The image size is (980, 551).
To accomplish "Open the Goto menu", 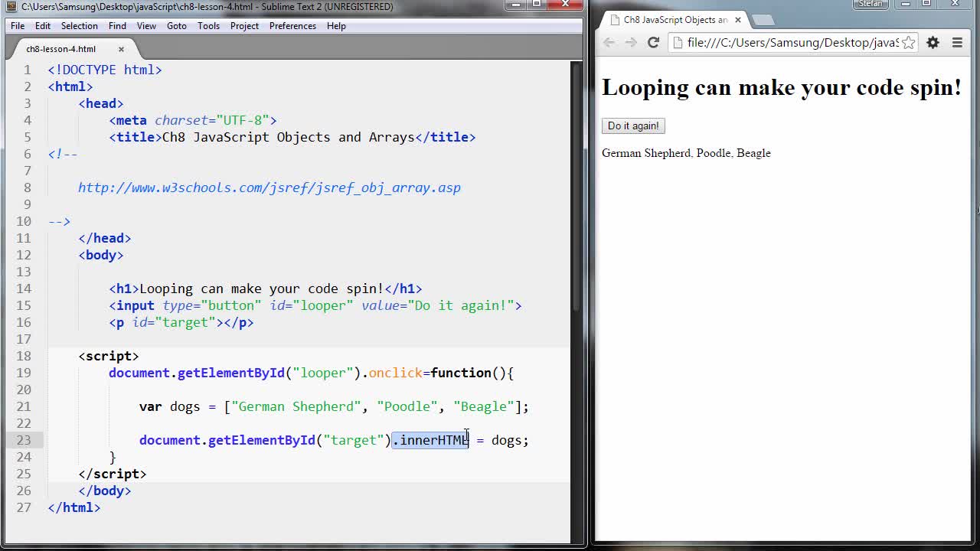I will [x=177, y=26].
